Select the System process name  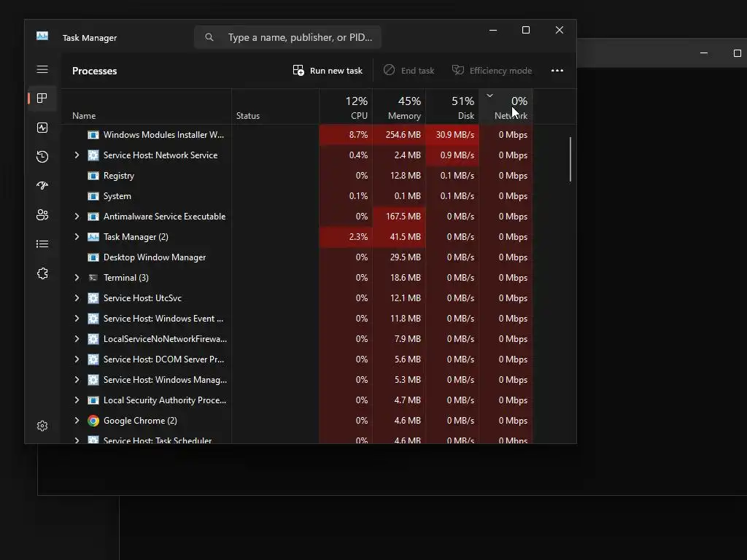coord(117,196)
